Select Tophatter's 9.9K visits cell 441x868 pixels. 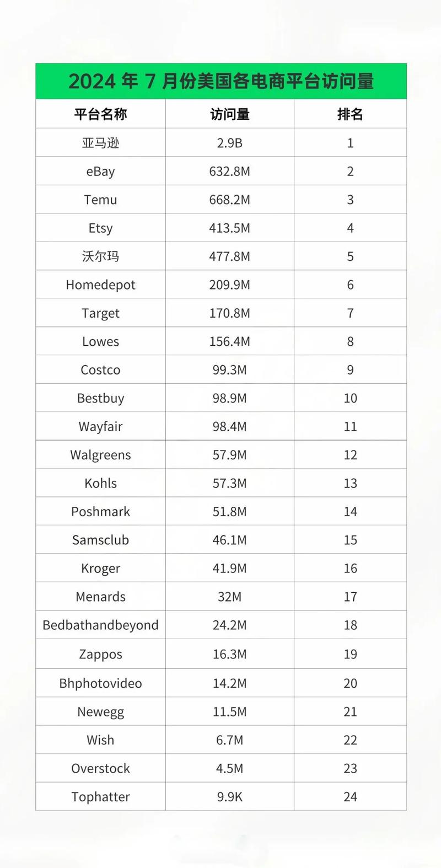[229, 797]
